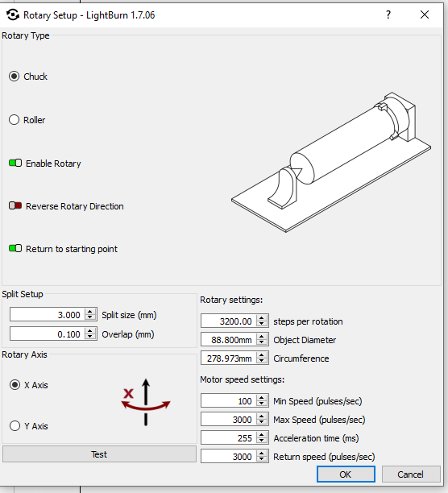Click the X axis rotation diagram
Viewport: 448px width, 493px height.
tap(146, 402)
